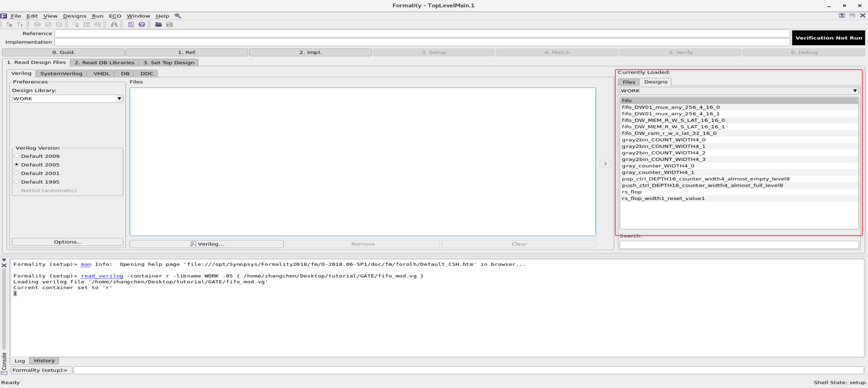Click the Verilog... file browse button
The height and width of the screenshot is (388, 868).
[x=206, y=244]
